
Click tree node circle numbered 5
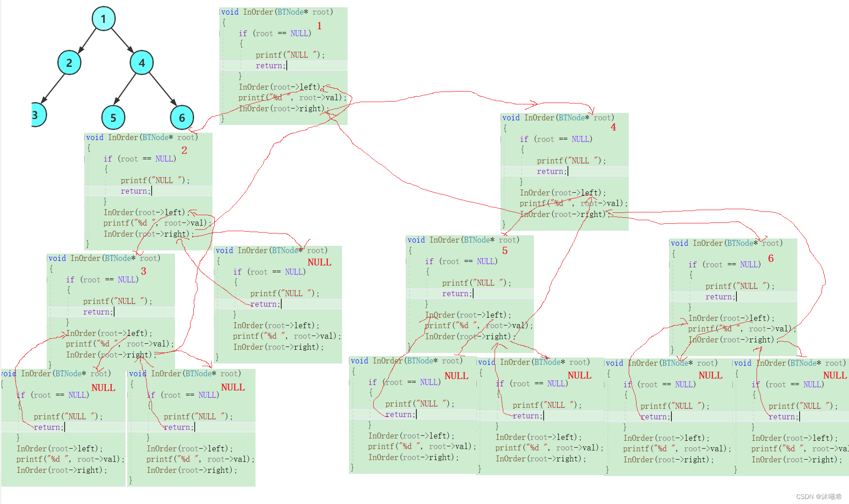click(113, 118)
